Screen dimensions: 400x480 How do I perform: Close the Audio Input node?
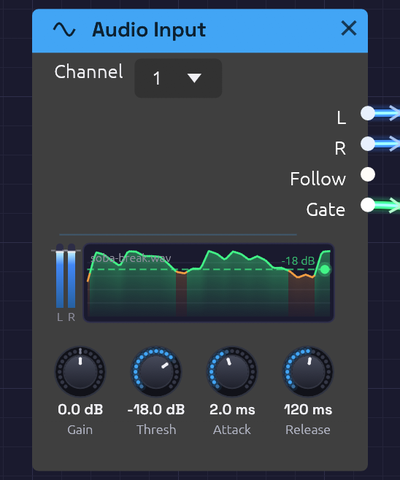(349, 28)
